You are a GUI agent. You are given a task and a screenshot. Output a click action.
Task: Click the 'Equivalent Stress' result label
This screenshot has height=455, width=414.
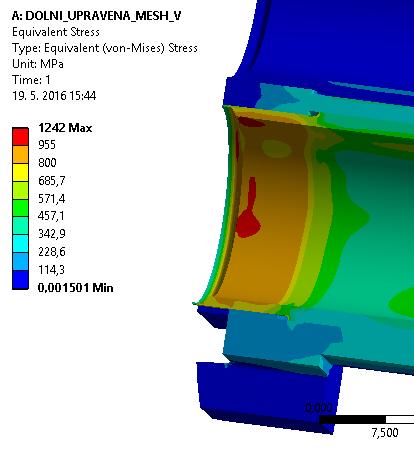56,32
